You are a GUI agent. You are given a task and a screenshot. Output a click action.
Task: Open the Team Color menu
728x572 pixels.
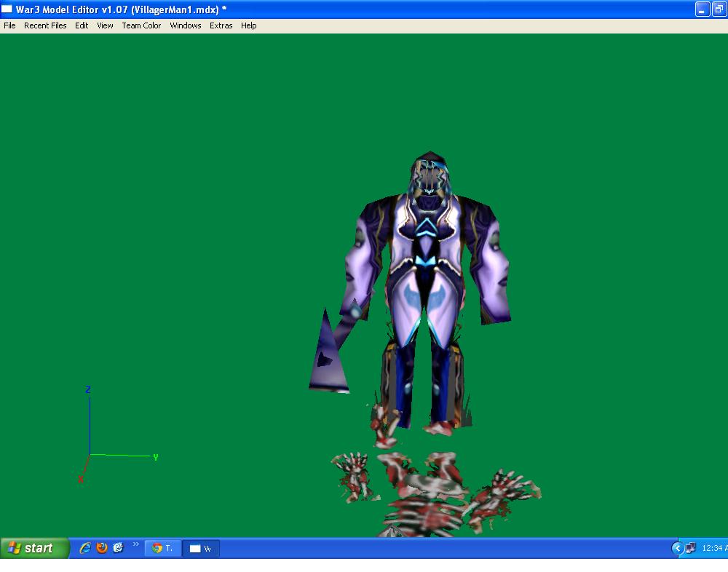click(141, 25)
